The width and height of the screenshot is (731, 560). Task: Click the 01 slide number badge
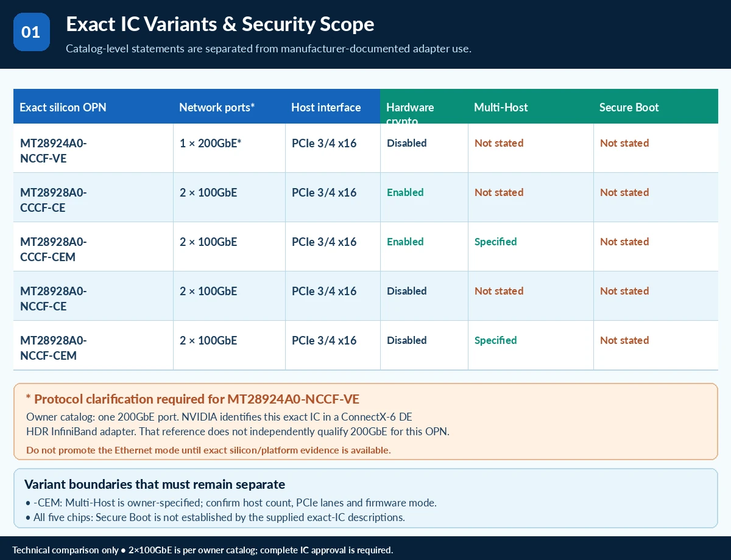(32, 32)
